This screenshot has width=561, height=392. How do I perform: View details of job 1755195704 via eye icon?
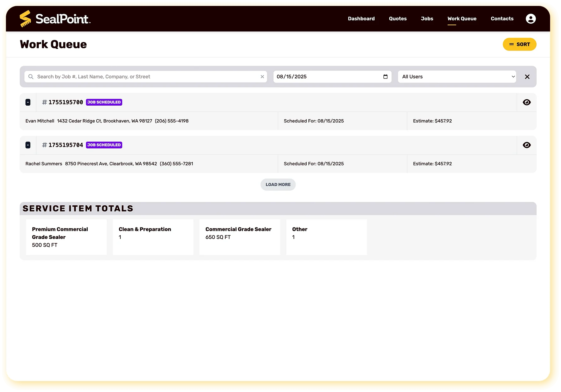click(x=527, y=145)
